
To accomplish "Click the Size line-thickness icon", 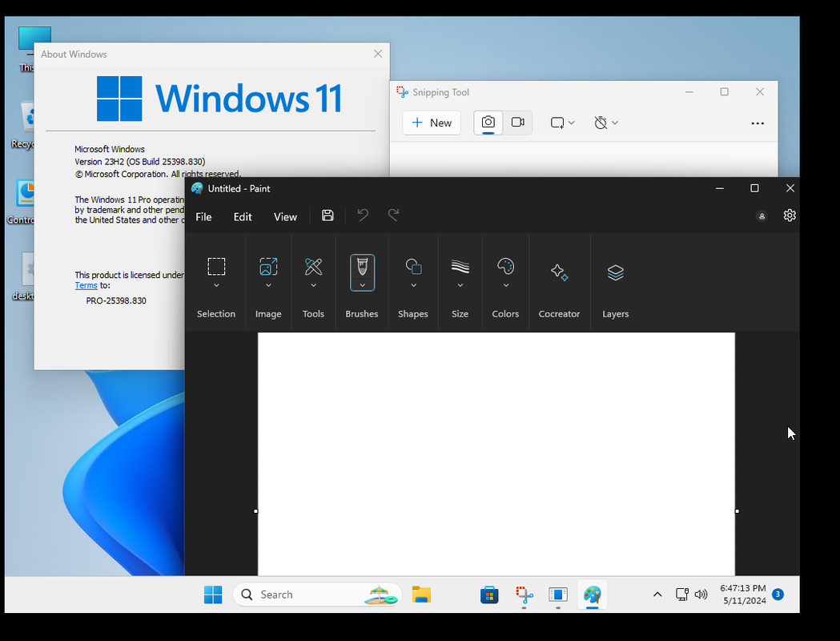I will [x=460, y=266].
